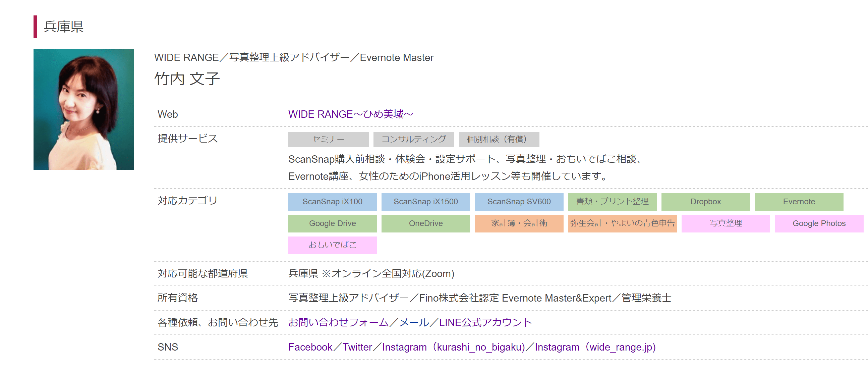The image size is (868, 367).
Task: Open Instagram wide_range.jp link
Action: pos(595,347)
